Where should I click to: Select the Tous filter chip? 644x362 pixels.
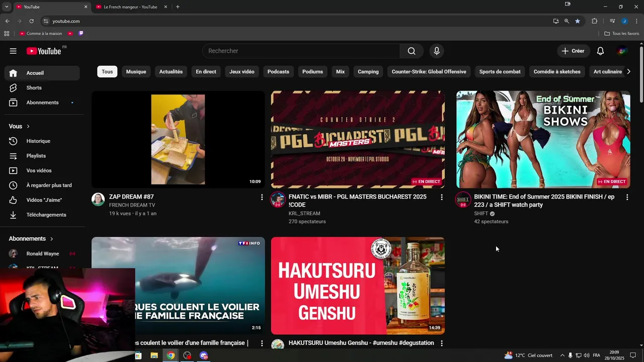pos(107,72)
